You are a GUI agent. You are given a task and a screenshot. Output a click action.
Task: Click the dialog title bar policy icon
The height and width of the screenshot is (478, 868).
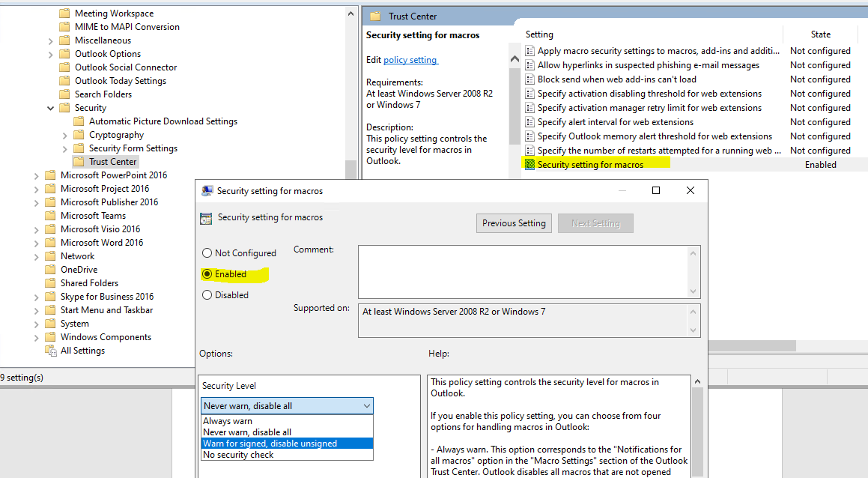tap(207, 191)
